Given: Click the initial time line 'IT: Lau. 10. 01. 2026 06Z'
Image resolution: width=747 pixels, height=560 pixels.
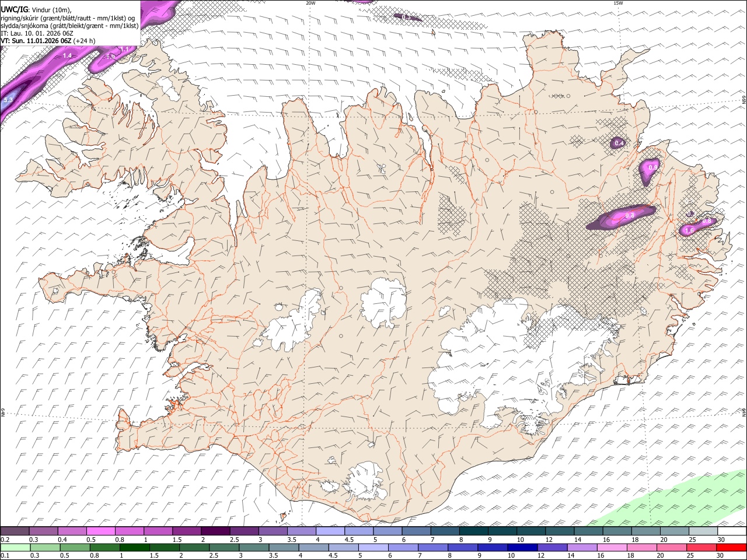Looking at the screenshot, I should click(37, 33).
